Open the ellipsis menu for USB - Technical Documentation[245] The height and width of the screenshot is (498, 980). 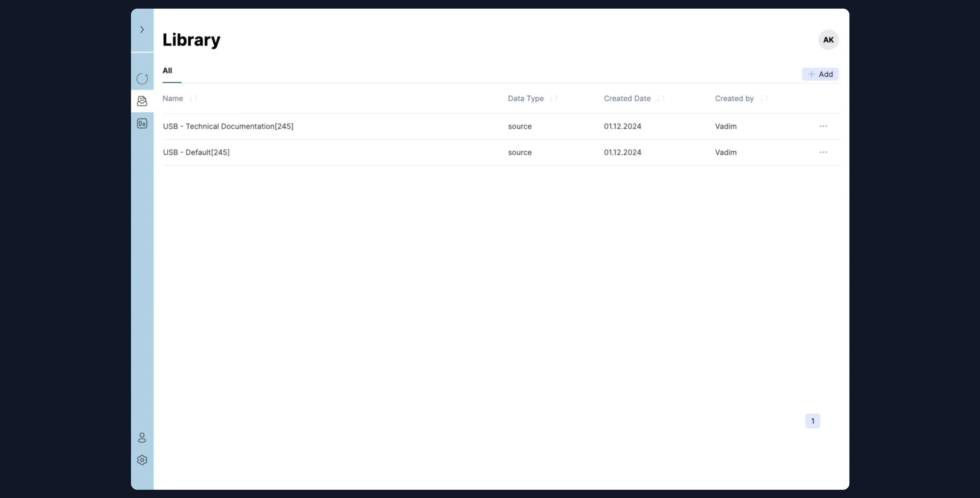click(x=823, y=126)
